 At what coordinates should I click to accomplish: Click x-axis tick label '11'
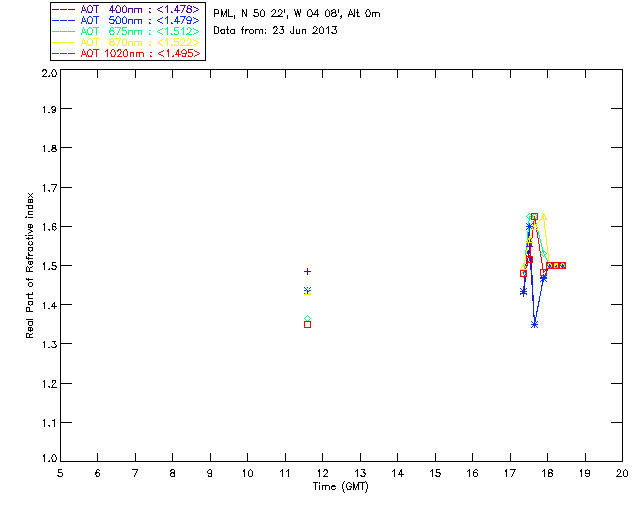click(x=284, y=474)
